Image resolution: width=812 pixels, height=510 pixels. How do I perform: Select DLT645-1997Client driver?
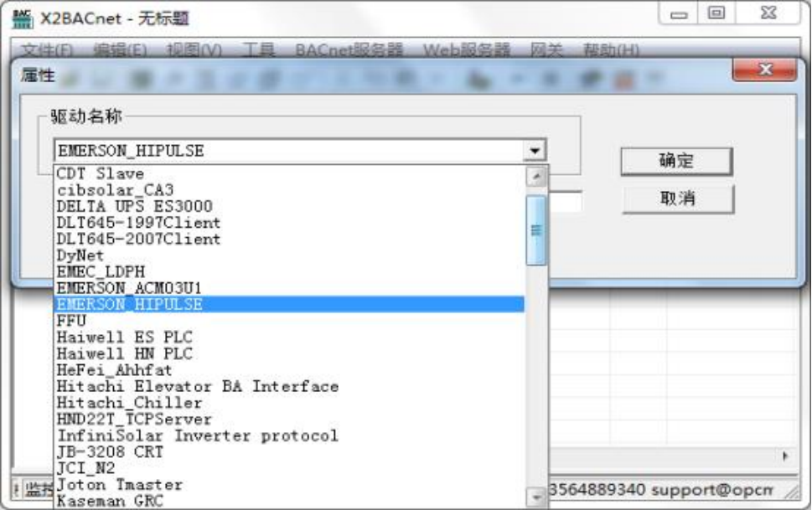pos(289,223)
